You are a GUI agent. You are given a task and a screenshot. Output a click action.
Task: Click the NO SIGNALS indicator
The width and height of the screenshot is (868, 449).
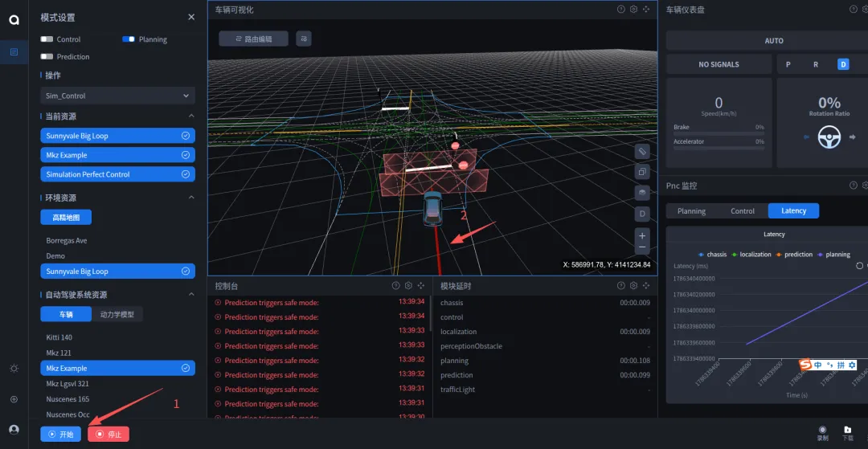[719, 64]
